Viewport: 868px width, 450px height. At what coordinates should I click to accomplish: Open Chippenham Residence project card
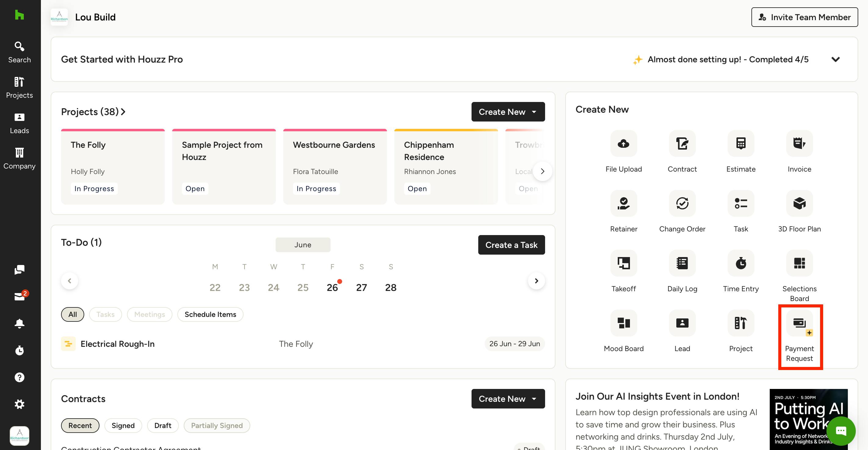pos(446,166)
